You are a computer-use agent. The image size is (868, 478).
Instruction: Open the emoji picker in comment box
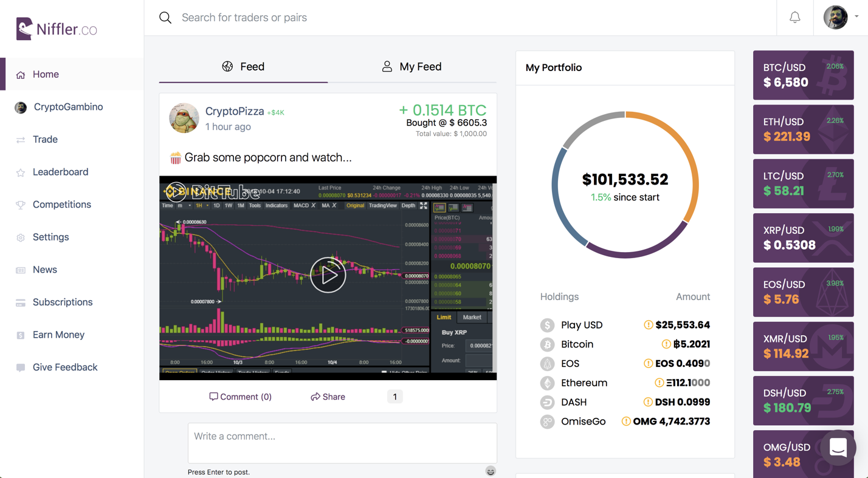(491, 471)
